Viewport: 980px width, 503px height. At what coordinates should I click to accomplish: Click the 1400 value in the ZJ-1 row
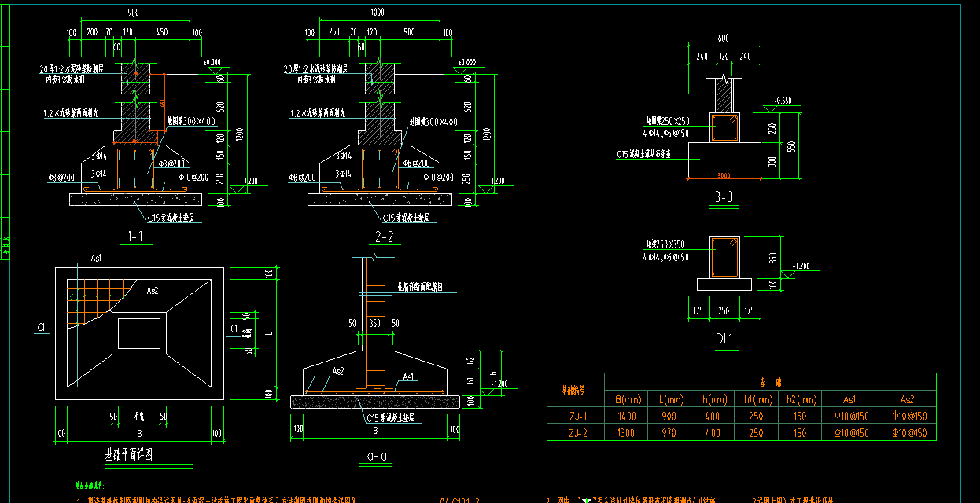pyautogui.click(x=625, y=417)
